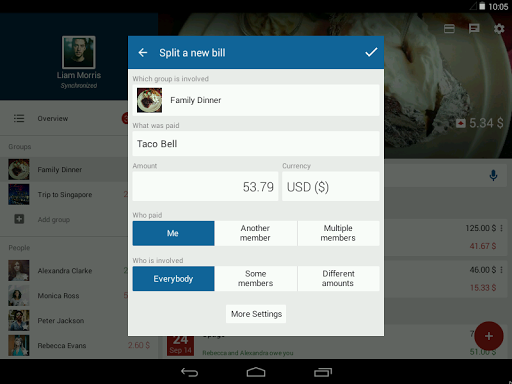This screenshot has height=384, width=512.
Task: Open More Settings
Action: 256,314
